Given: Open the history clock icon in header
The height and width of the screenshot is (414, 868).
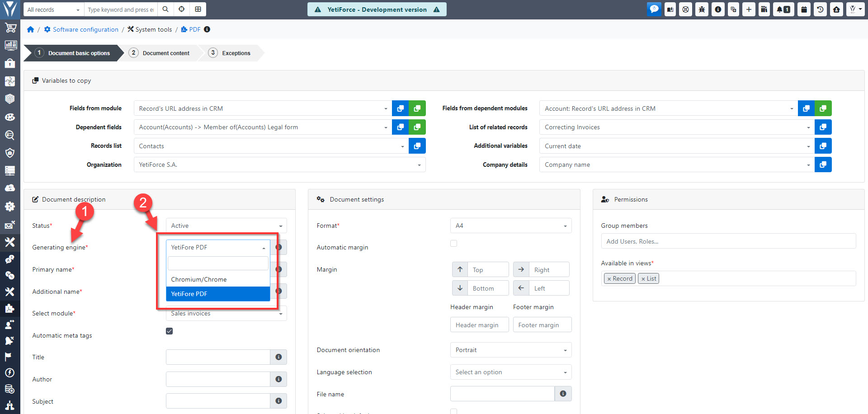Looking at the screenshot, I should pyautogui.click(x=820, y=9).
